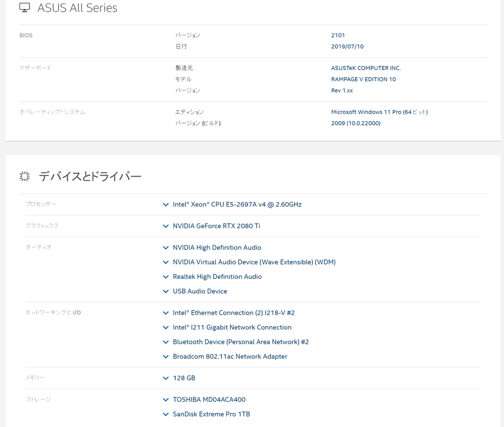
Task: Open the 128 GB memory entry
Action: pos(184,378)
